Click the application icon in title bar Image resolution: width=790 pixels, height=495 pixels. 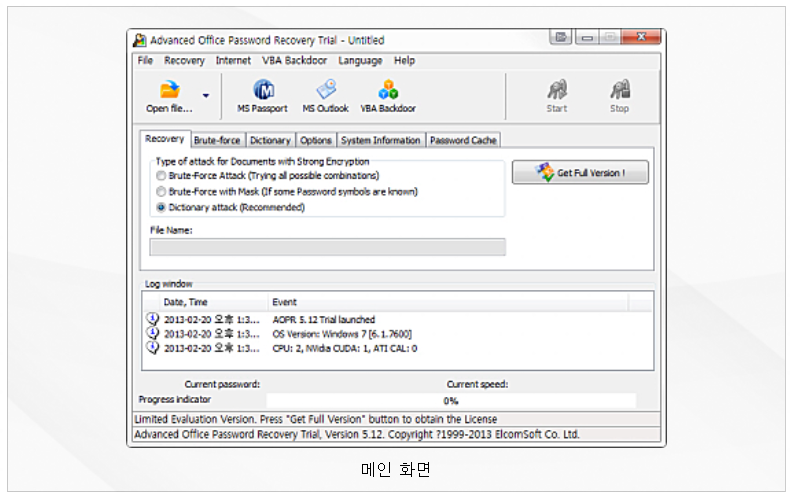140,40
